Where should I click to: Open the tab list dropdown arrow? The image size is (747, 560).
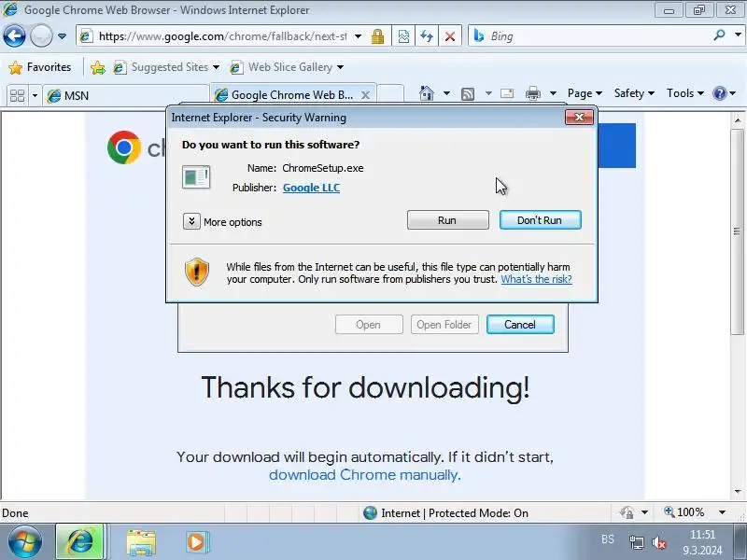click(35, 96)
